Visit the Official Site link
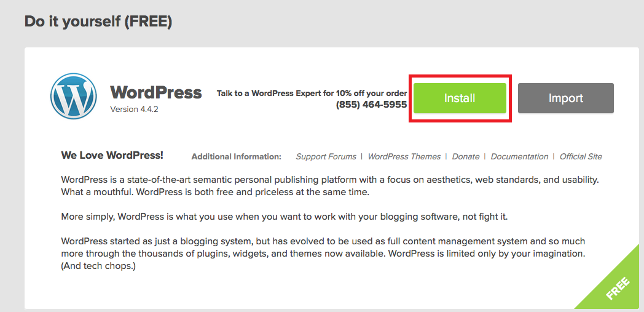The width and height of the screenshot is (644, 312). 581,157
